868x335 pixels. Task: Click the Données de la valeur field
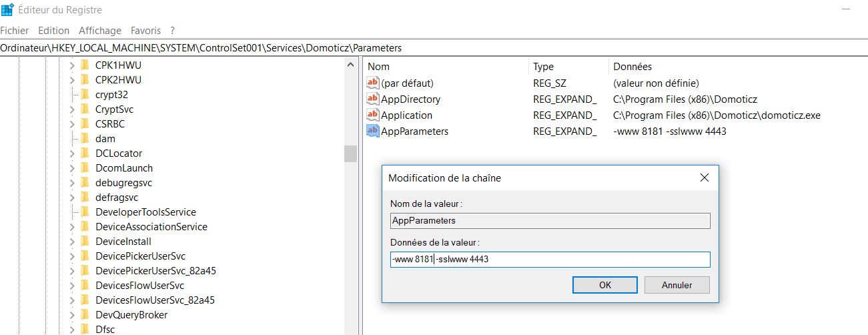550,260
